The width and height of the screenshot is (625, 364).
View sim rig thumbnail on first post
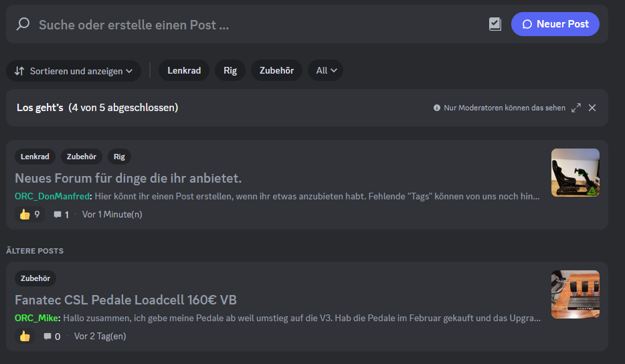[575, 173]
